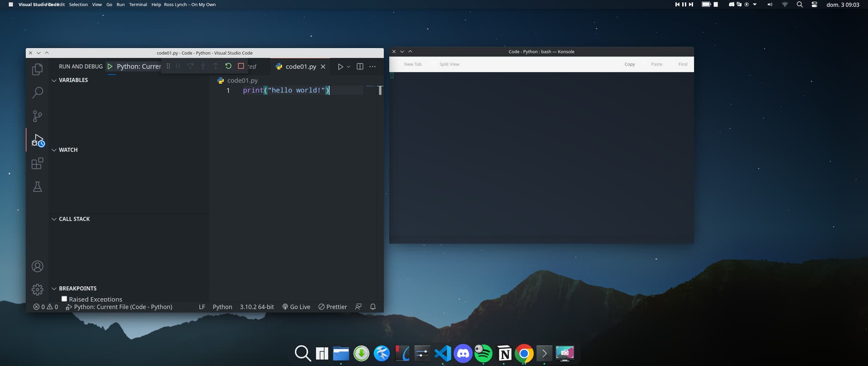This screenshot has width=868, height=366.
Task: Select the code01.py editor tab
Action: (x=300, y=66)
